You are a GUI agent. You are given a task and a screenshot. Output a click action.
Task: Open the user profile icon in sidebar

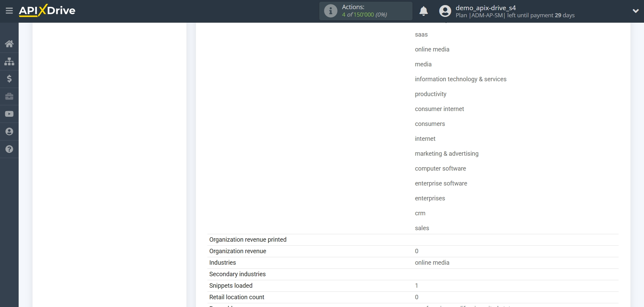pyautogui.click(x=9, y=131)
